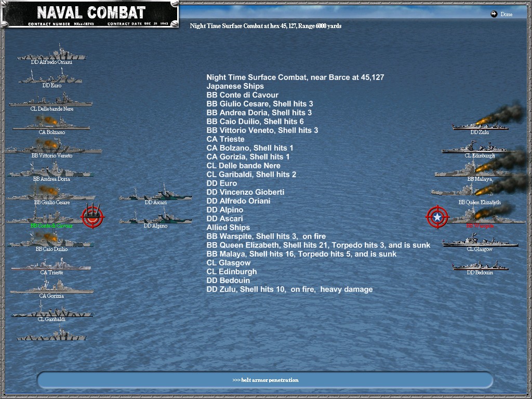Click 'BB Vittorio Veneto, Shell hits 3'

[262, 130]
